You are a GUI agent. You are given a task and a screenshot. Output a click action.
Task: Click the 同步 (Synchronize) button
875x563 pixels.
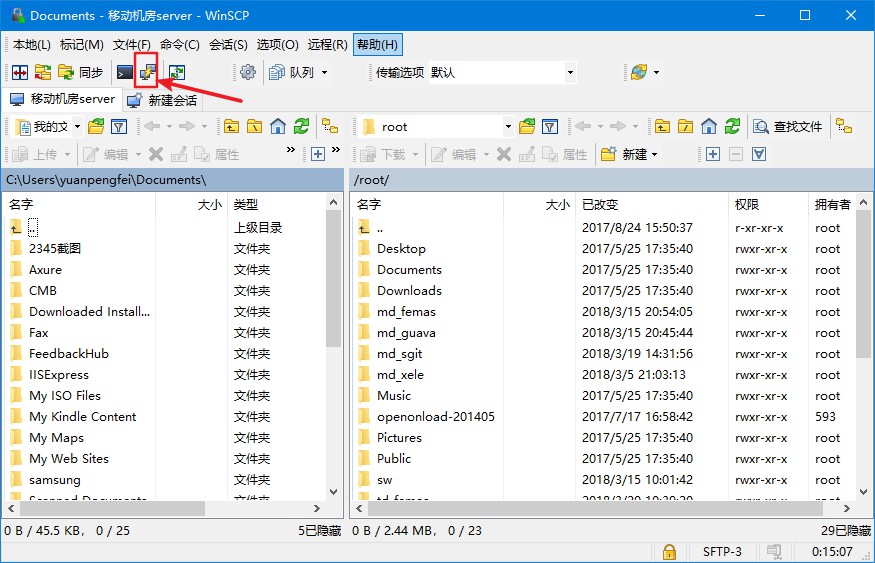pyautogui.click(x=80, y=73)
